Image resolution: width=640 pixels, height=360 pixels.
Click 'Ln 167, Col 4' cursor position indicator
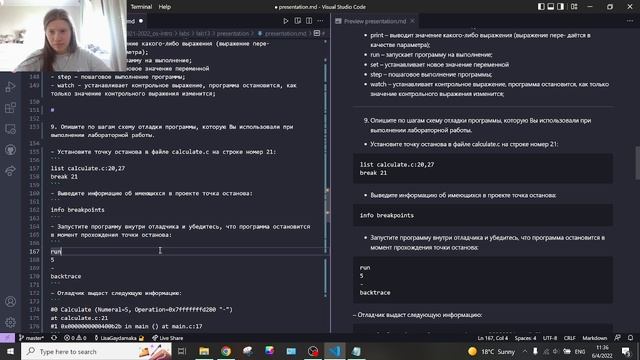tap(493, 338)
